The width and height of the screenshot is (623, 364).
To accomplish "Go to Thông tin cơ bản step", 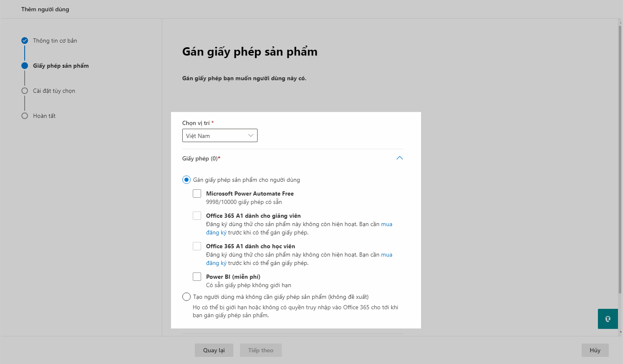I will pos(55,41).
